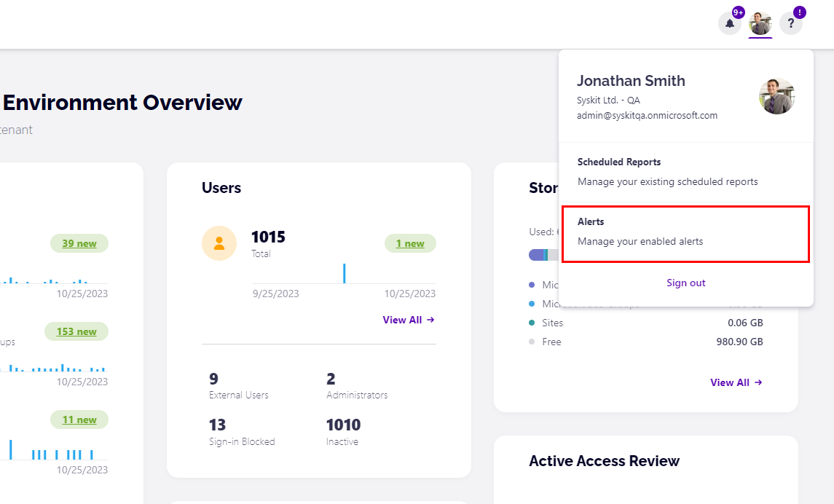Click Jonathan Smith's large profile photo

pyautogui.click(x=776, y=96)
